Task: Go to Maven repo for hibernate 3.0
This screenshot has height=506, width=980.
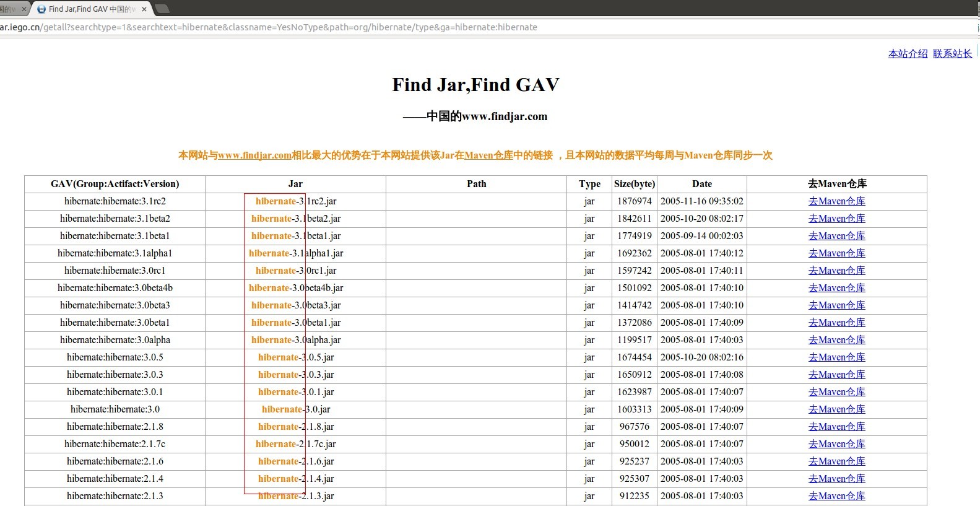Action: (x=837, y=409)
